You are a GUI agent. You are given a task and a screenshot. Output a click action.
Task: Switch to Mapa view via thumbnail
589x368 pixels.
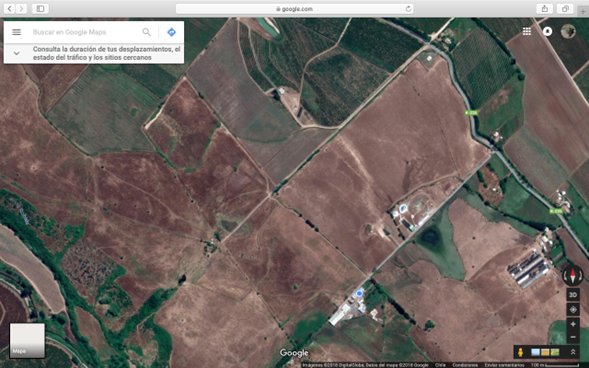click(27, 340)
